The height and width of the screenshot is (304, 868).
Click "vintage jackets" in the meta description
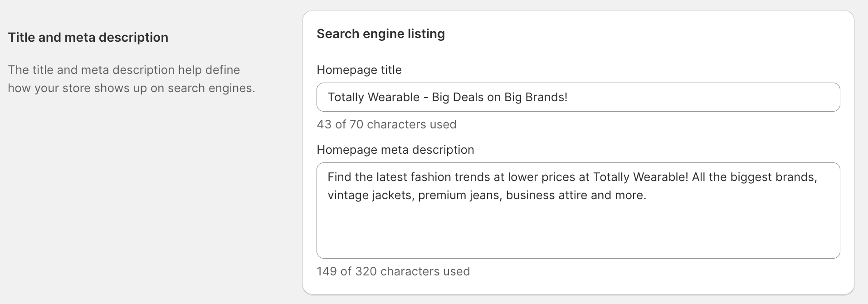tap(371, 195)
